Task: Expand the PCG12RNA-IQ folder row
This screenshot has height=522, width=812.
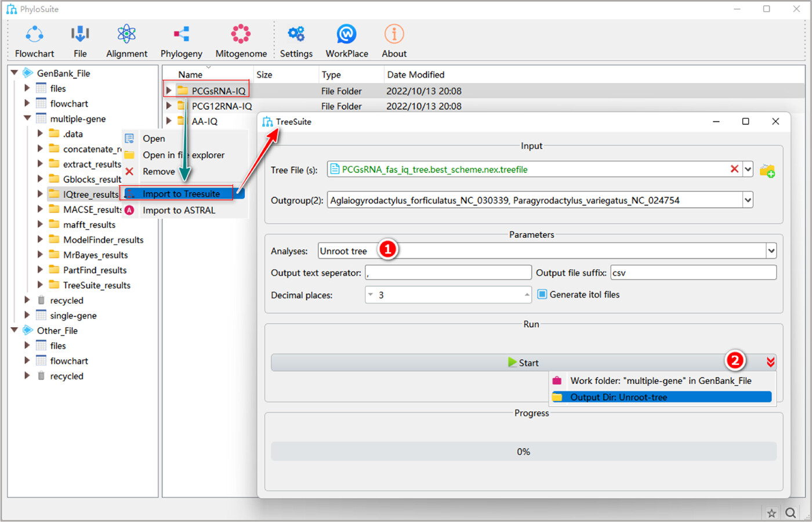Action: [x=169, y=106]
